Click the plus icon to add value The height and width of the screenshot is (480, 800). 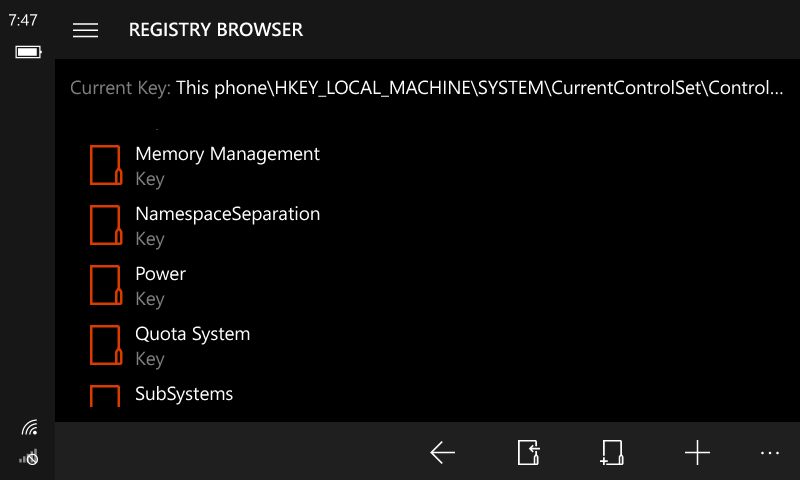[x=697, y=453]
